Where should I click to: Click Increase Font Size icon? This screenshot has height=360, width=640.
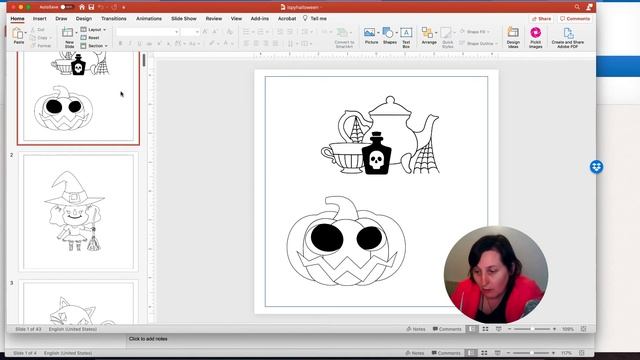point(205,32)
